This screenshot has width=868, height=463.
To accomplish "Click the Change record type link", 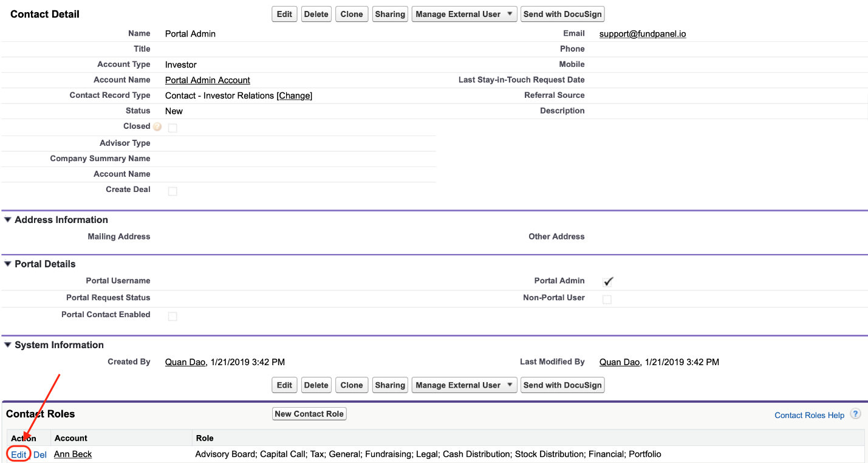I will pos(295,96).
